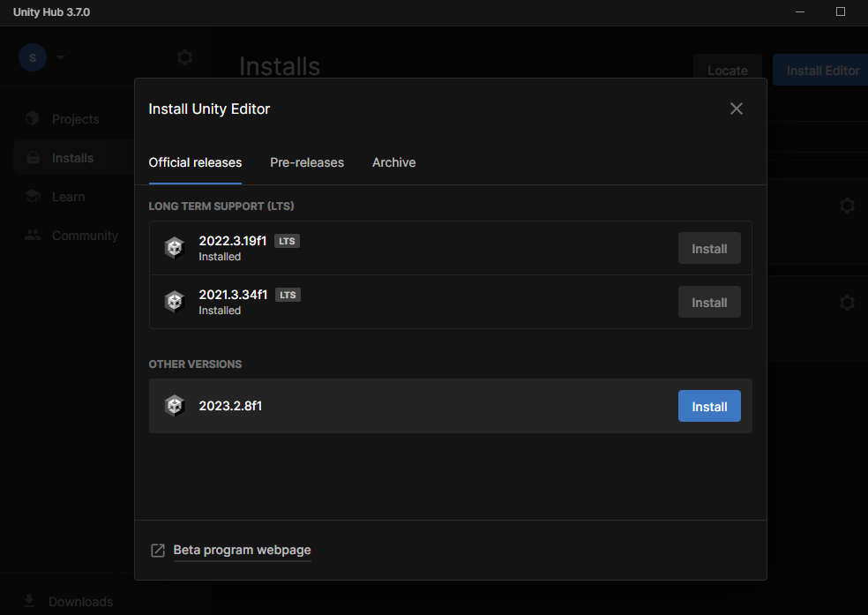Screen dimensions: 868x615
Task: Open the Archive tab
Action: (393, 162)
